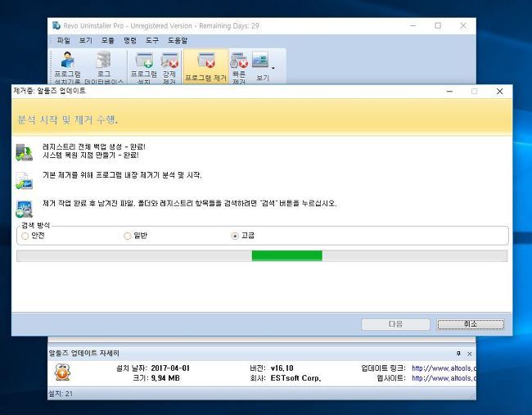Click the 알툴즈 업데이트 program icon

tap(62, 372)
